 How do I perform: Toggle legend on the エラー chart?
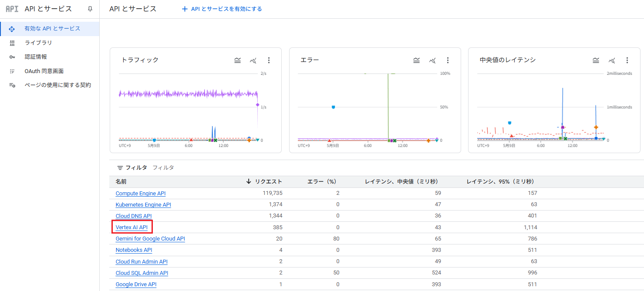click(416, 60)
